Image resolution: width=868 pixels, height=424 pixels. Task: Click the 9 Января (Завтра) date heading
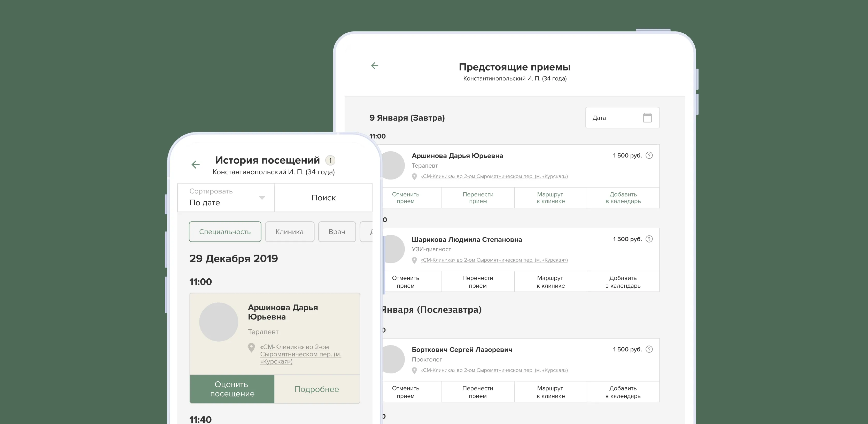407,117
